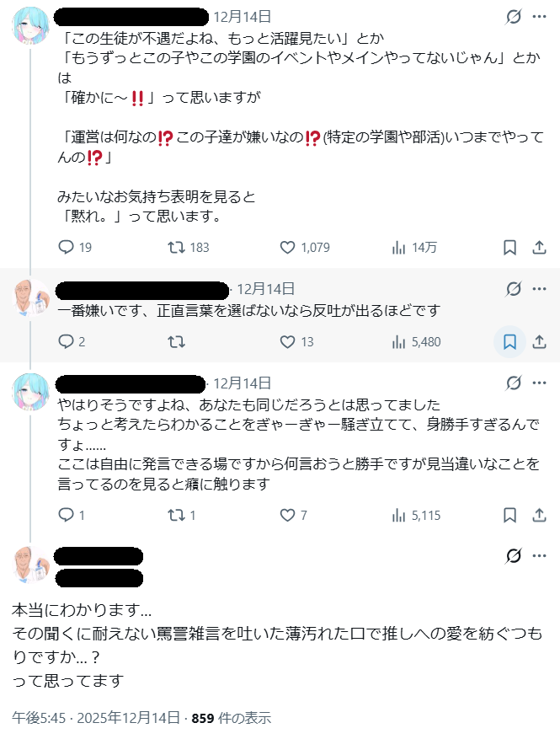
Task: Open more options on the third tweet
Action: (x=540, y=383)
